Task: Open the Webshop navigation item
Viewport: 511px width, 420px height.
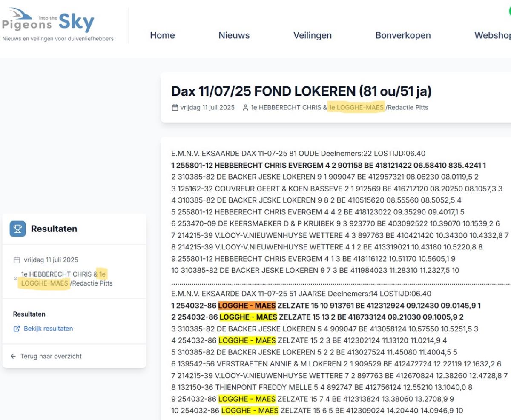Action: point(493,35)
